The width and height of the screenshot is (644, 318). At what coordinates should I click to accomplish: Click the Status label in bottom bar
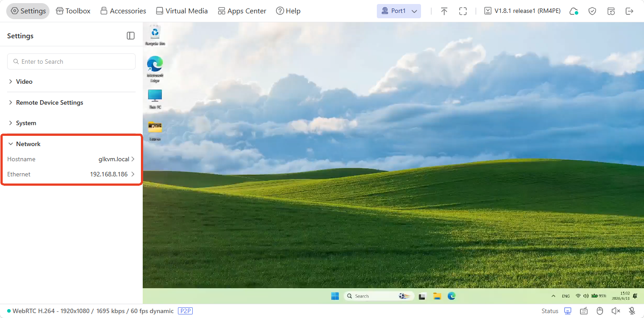click(x=550, y=311)
